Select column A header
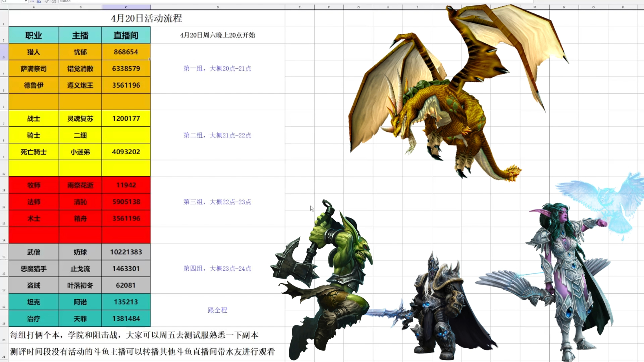644x362 pixels. tap(34, 7)
